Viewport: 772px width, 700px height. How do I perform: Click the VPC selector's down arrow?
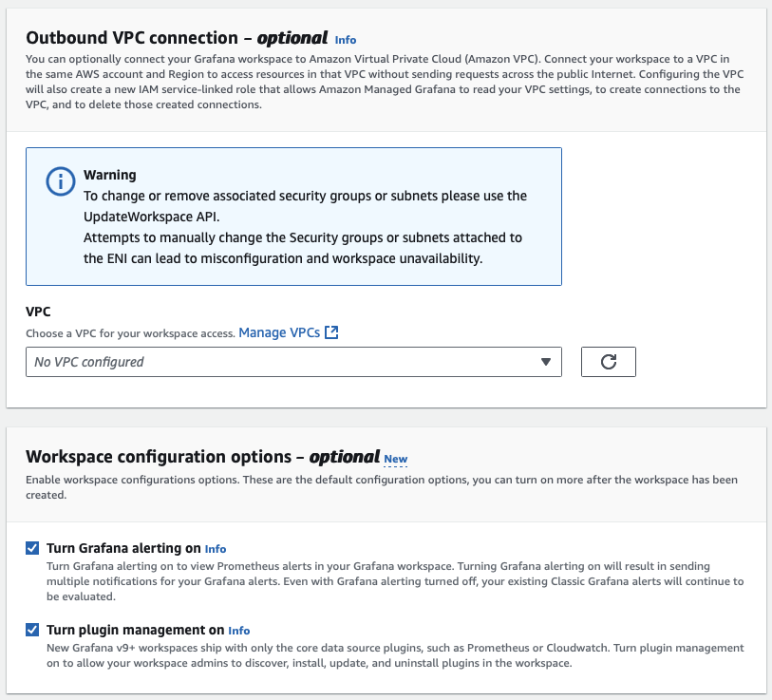coord(545,362)
